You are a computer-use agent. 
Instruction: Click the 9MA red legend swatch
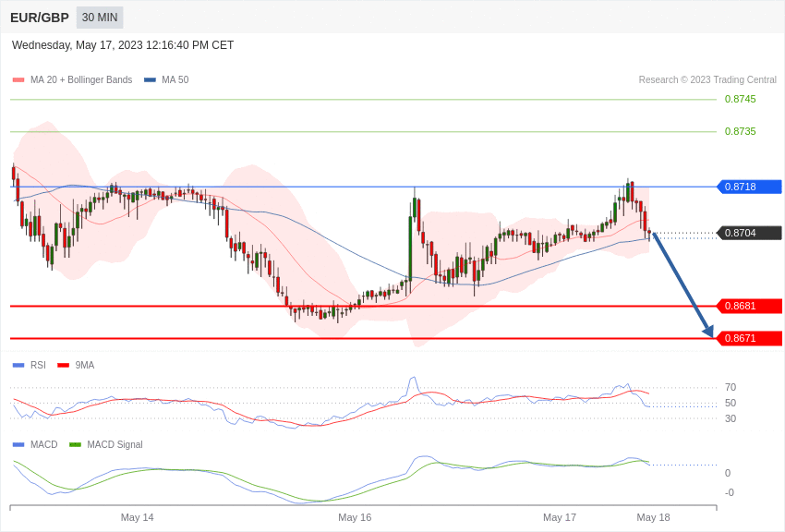(x=64, y=366)
